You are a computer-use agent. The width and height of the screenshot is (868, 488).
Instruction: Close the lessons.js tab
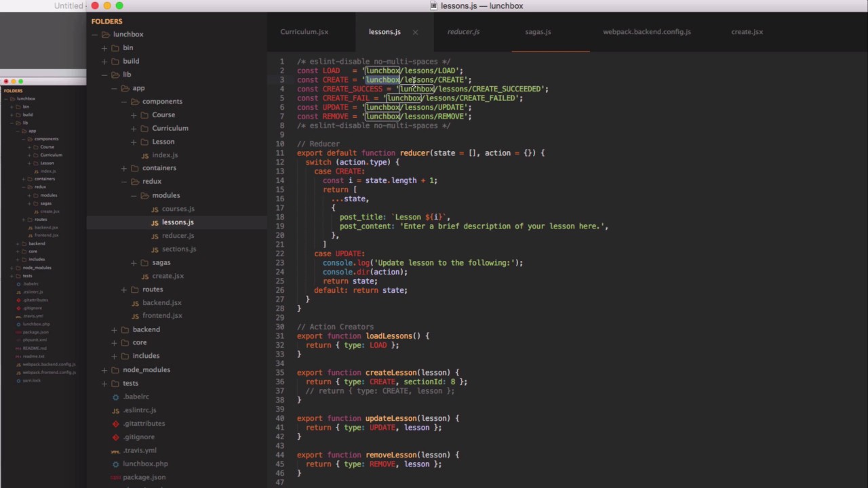coord(415,32)
